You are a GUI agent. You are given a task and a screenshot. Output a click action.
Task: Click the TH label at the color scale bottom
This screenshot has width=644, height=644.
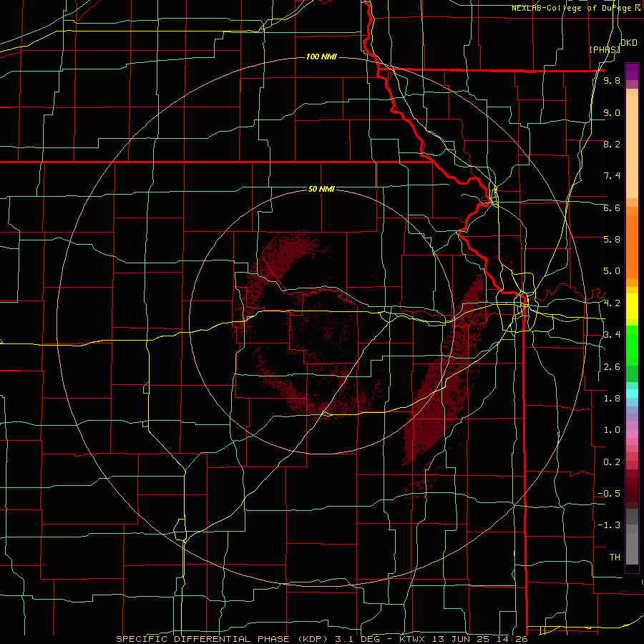point(615,557)
